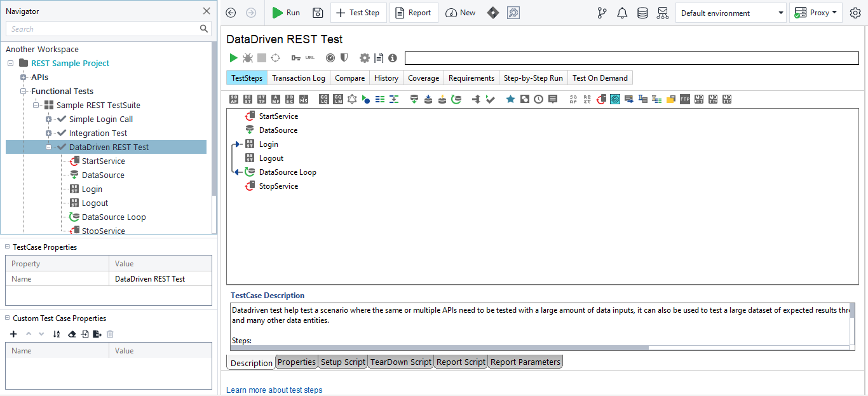Screen dimensions: 868x396
Task: Expand the APIs tree node
Action: (x=23, y=78)
